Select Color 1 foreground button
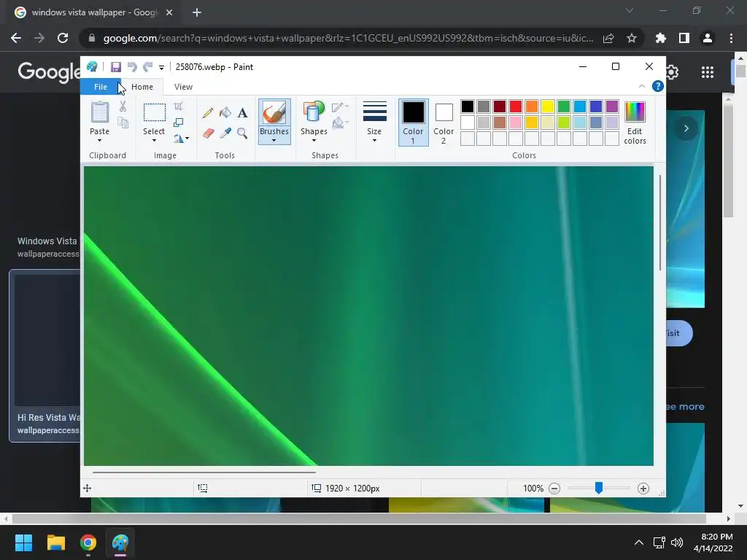The width and height of the screenshot is (747, 560). pos(413,122)
